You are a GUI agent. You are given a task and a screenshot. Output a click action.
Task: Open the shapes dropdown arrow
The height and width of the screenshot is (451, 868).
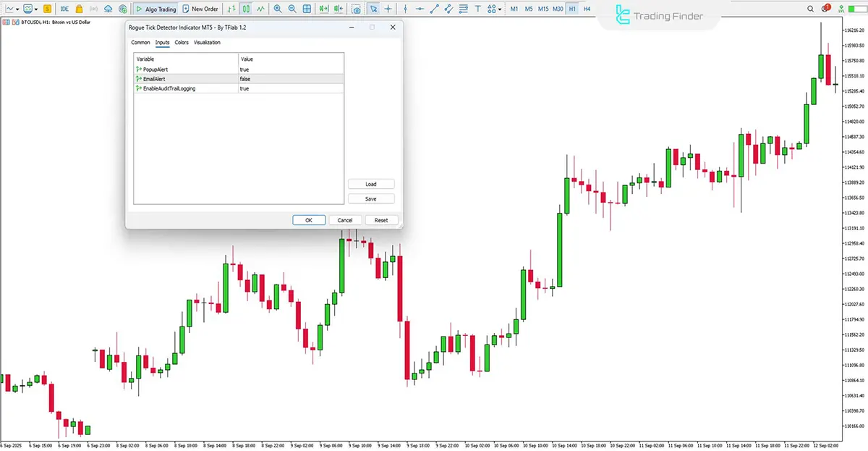500,9
